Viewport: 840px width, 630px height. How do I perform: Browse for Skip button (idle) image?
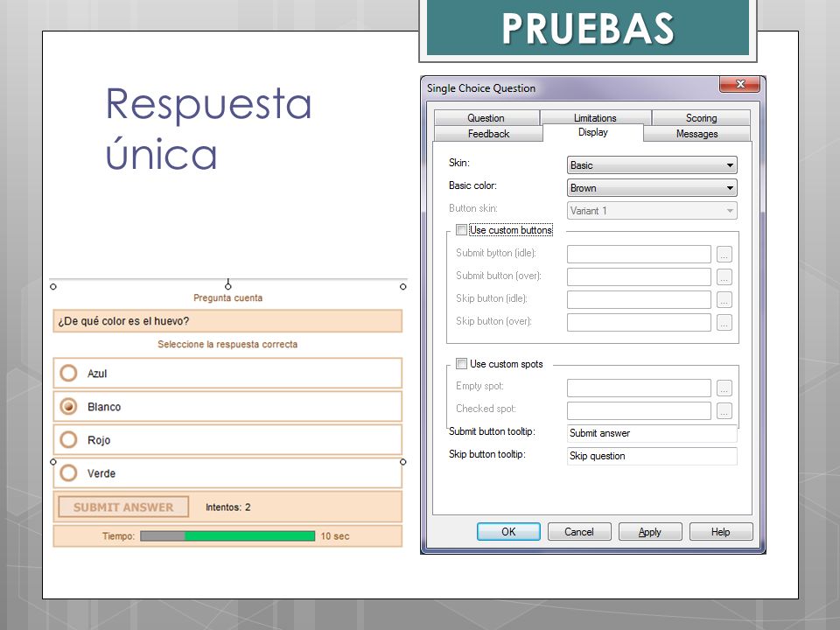click(x=724, y=300)
